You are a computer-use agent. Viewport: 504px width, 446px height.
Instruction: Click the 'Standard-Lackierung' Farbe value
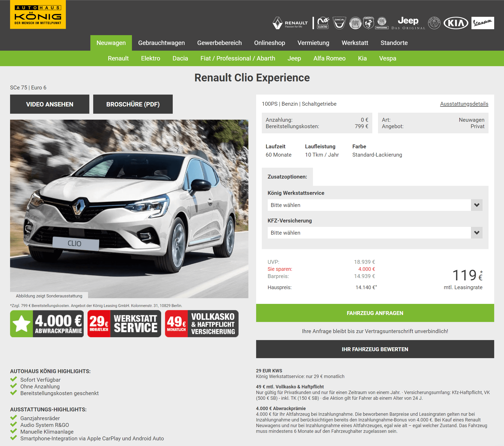[x=377, y=155]
